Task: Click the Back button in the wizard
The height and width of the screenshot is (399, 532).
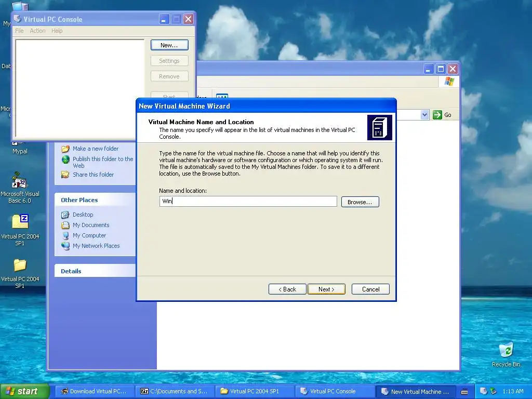Action: [287, 289]
